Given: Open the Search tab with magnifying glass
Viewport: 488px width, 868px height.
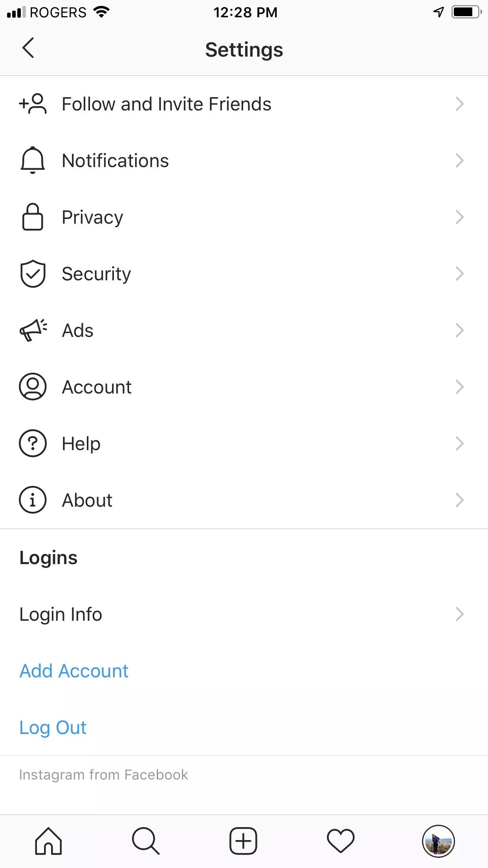Looking at the screenshot, I should [146, 841].
